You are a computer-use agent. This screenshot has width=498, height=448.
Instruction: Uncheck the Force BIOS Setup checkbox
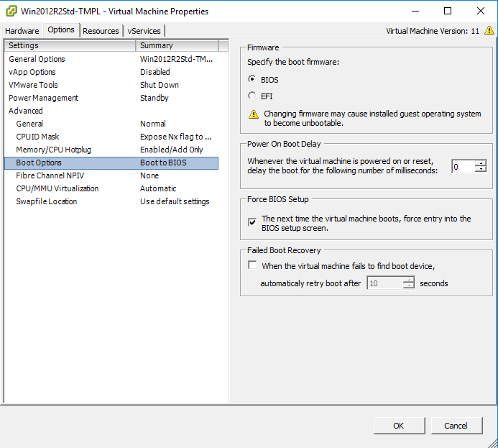[252, 222]
